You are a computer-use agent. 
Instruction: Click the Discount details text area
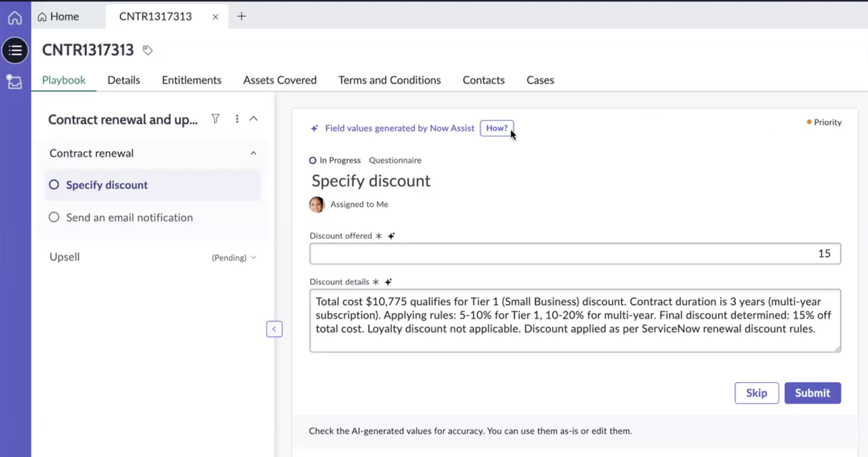point(575,320)
